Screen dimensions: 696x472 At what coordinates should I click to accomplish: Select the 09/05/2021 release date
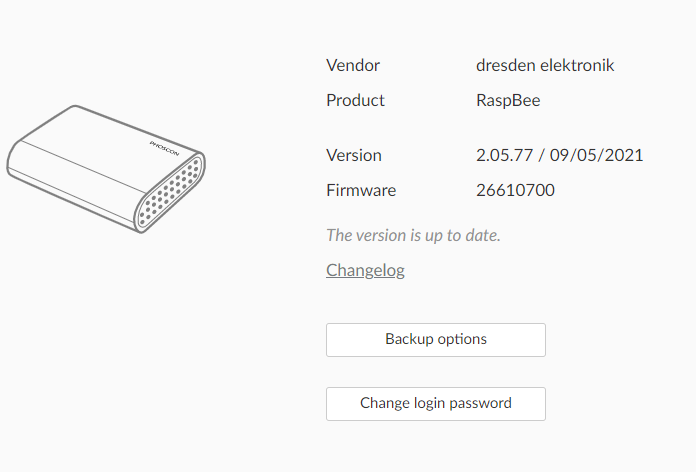596,155
